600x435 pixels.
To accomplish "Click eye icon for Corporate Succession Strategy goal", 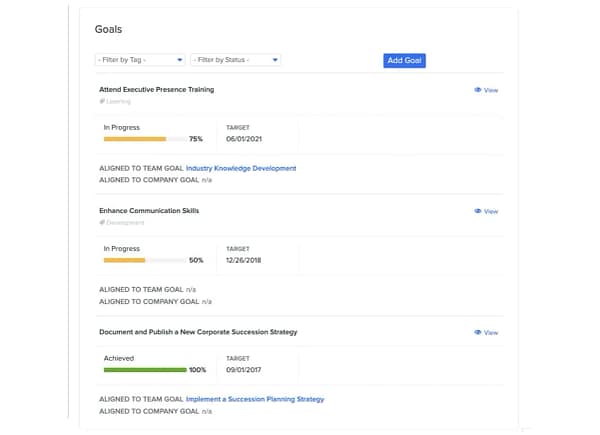I will [477, 332].
